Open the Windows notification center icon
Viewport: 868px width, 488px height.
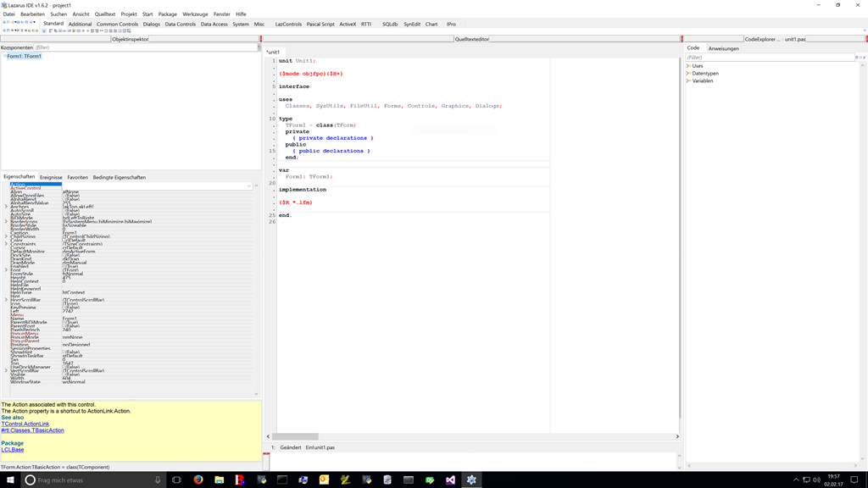854,480
